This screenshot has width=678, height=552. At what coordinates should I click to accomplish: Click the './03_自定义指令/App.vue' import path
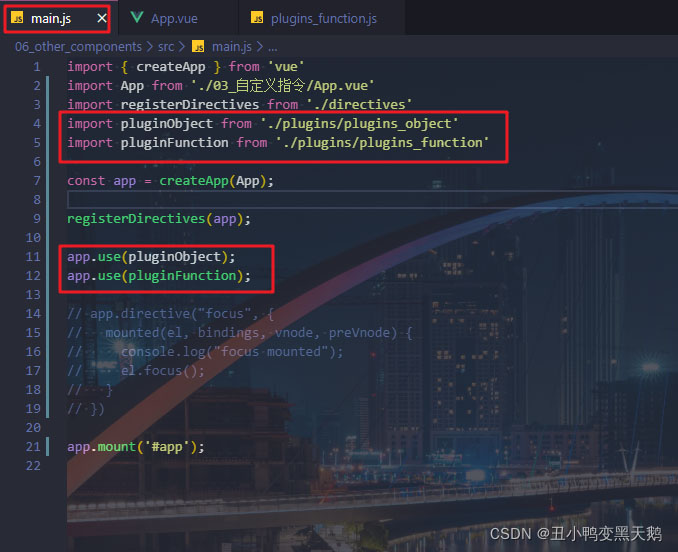coord(283,86)
